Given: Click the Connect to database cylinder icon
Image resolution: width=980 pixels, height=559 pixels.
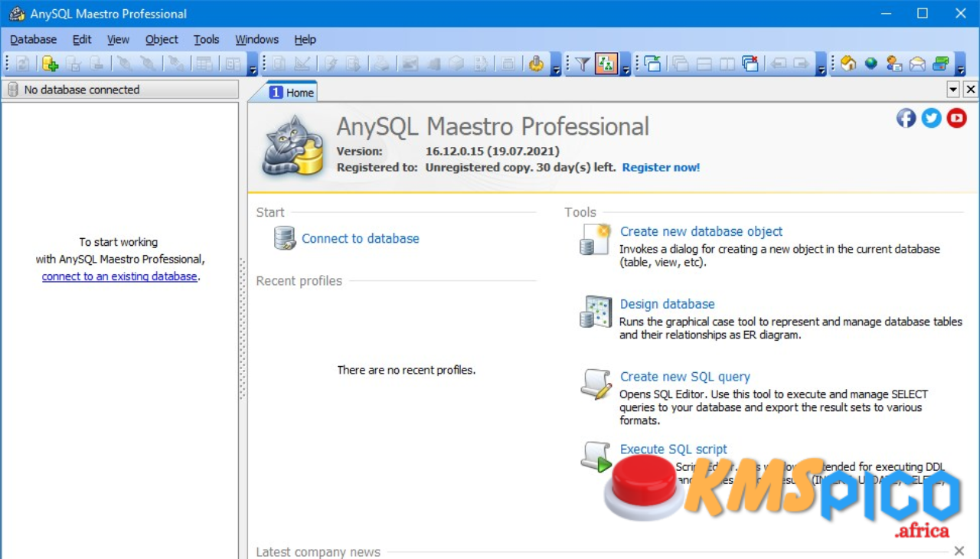Looking at the screenshot, I should click(x=285, y=238).
